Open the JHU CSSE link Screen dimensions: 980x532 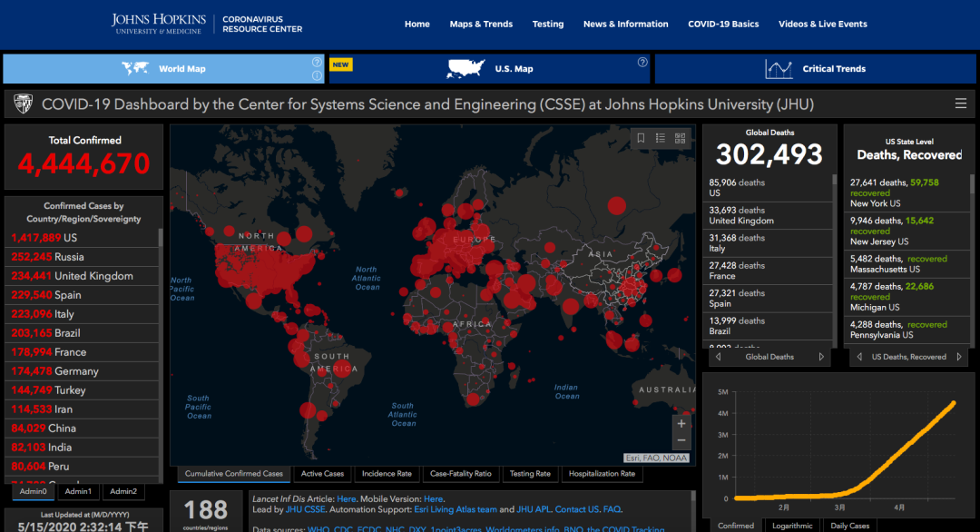tap(305, 509)
